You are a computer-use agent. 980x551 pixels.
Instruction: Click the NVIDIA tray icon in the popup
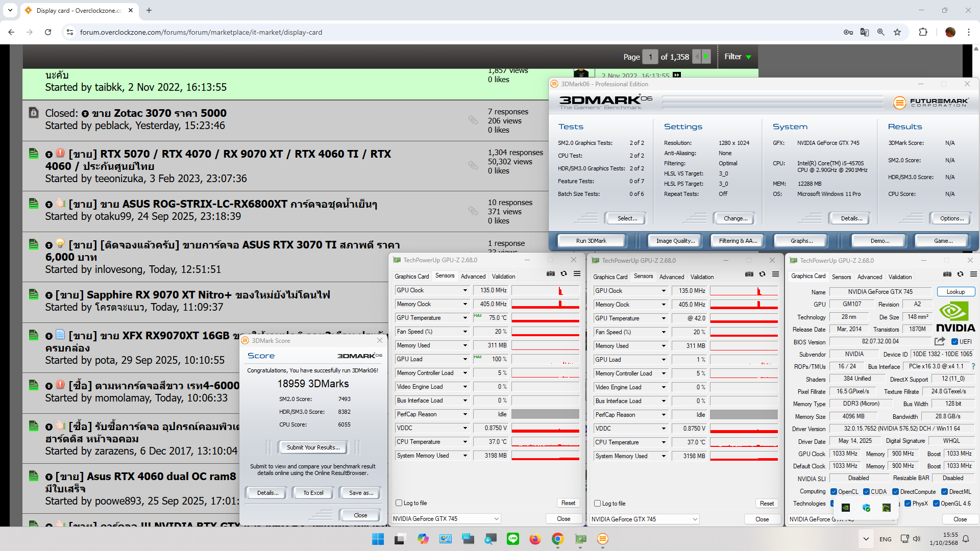[846, 508]
